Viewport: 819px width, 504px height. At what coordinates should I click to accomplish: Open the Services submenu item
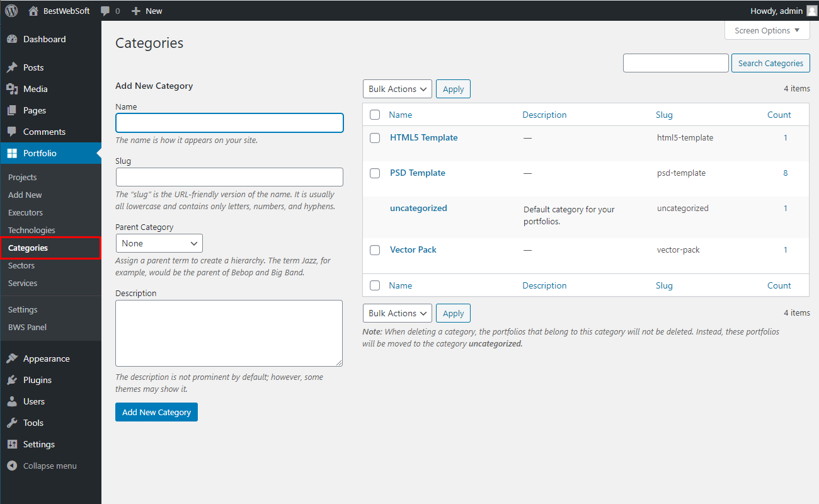[23, 283]
